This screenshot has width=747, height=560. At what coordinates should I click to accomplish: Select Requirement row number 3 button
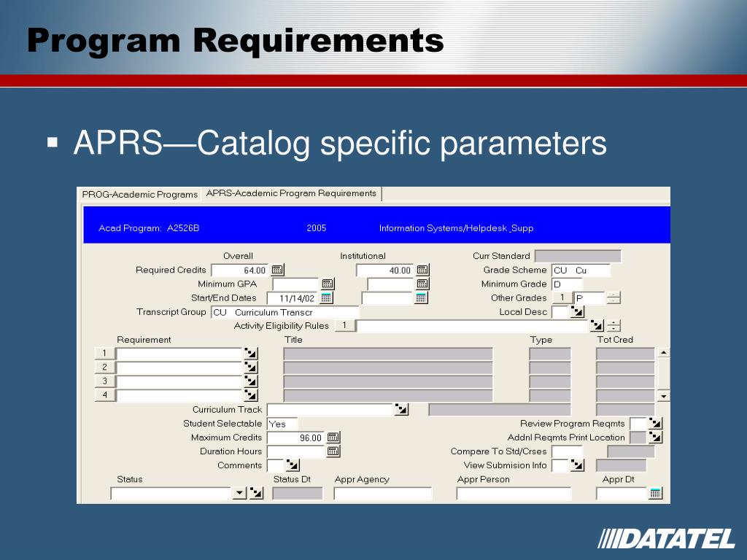tap(105, 381)
